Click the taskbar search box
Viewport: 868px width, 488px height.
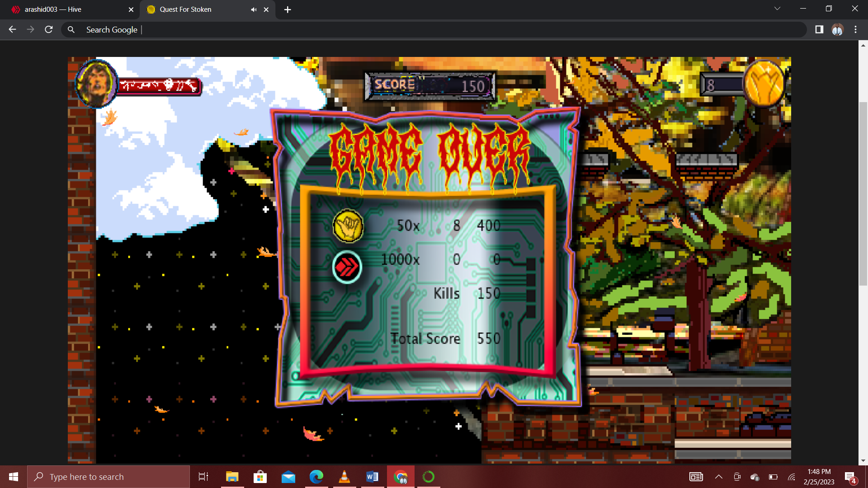pos(108,477)
